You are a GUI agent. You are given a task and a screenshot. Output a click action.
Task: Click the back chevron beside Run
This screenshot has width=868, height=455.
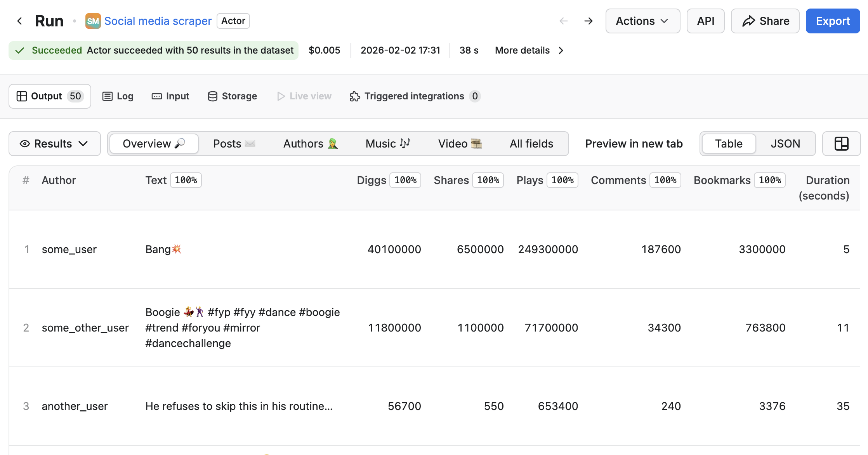pos(19,21)
